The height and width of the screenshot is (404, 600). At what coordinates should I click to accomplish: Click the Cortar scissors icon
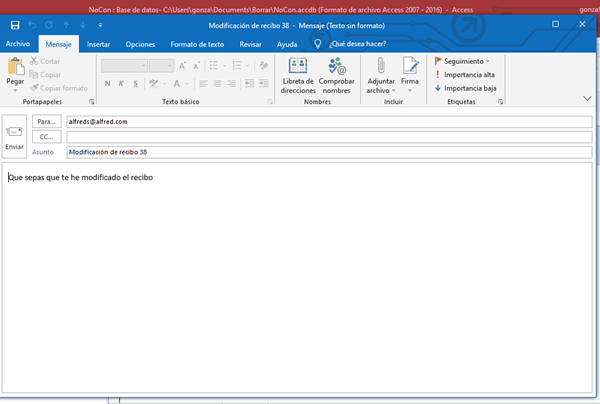click(35, 61)
